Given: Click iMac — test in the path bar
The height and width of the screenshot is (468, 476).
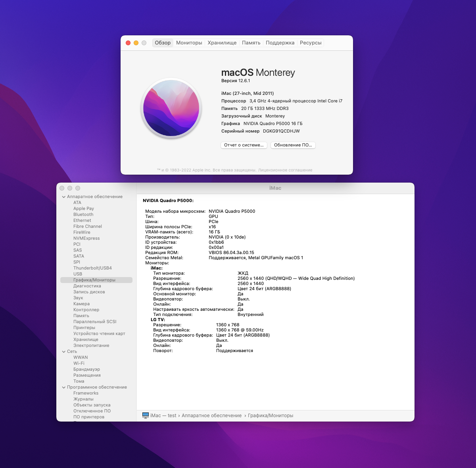Looking at the screenshot, I should (163, 416).
